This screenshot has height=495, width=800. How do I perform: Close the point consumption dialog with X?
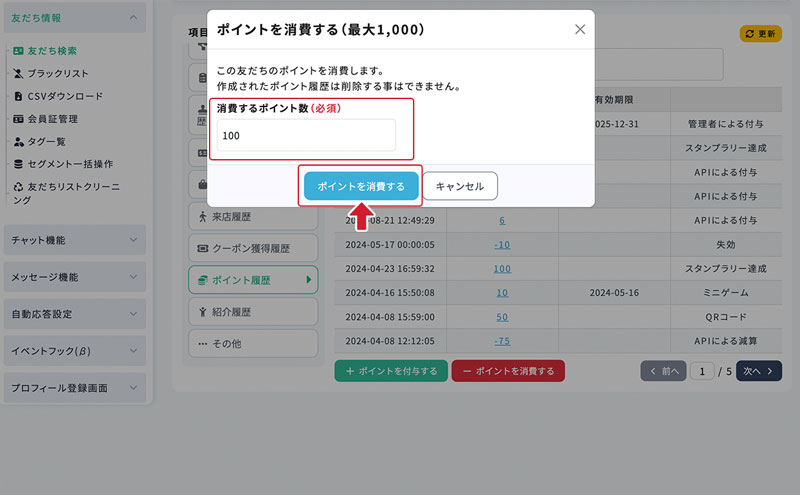[580, 30]
